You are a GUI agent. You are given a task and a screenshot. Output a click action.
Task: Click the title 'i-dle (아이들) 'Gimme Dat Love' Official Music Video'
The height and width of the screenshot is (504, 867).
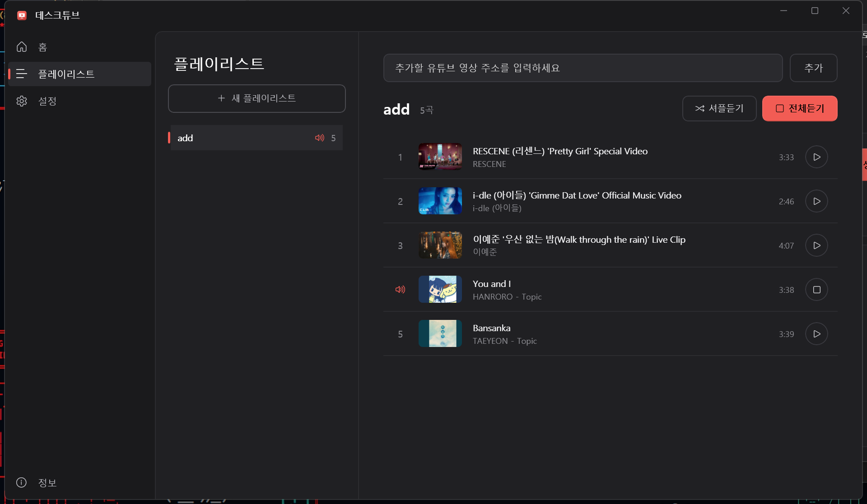click(577, 195)
